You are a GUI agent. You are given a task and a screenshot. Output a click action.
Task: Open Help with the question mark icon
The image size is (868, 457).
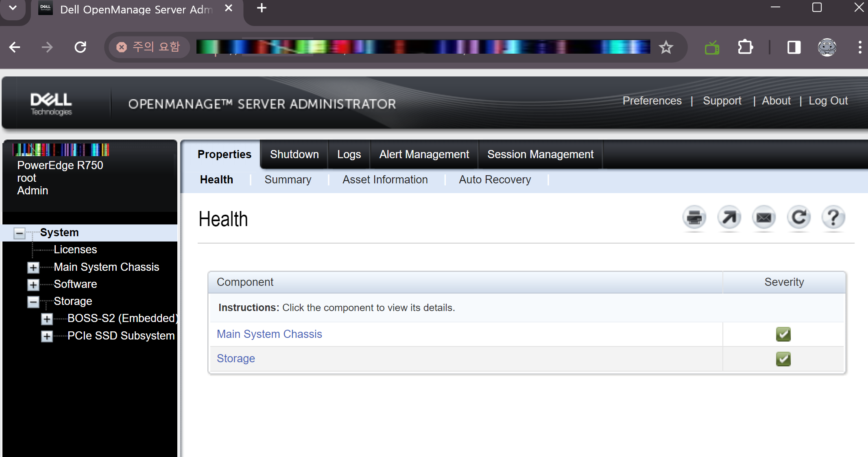(x=833, y=218)
